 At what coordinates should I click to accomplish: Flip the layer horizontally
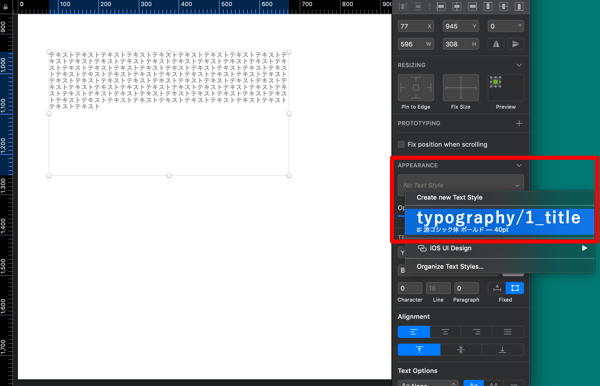496,44
